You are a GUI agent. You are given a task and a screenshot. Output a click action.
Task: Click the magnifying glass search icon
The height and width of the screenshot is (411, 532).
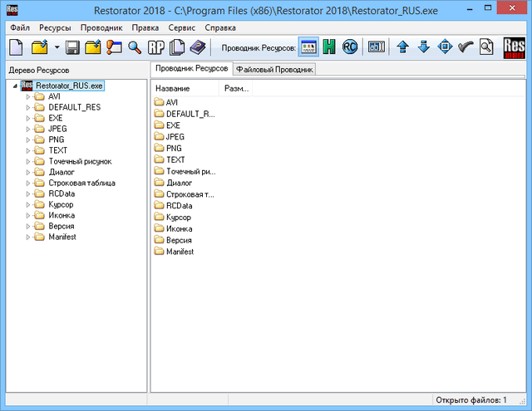click(135, 47)
